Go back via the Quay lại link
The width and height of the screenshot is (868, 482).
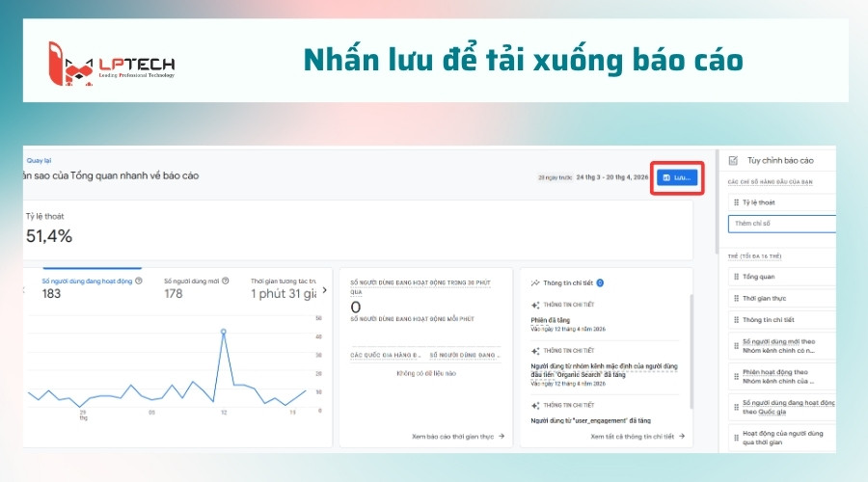pyautogui.click(x=39, y=160)
